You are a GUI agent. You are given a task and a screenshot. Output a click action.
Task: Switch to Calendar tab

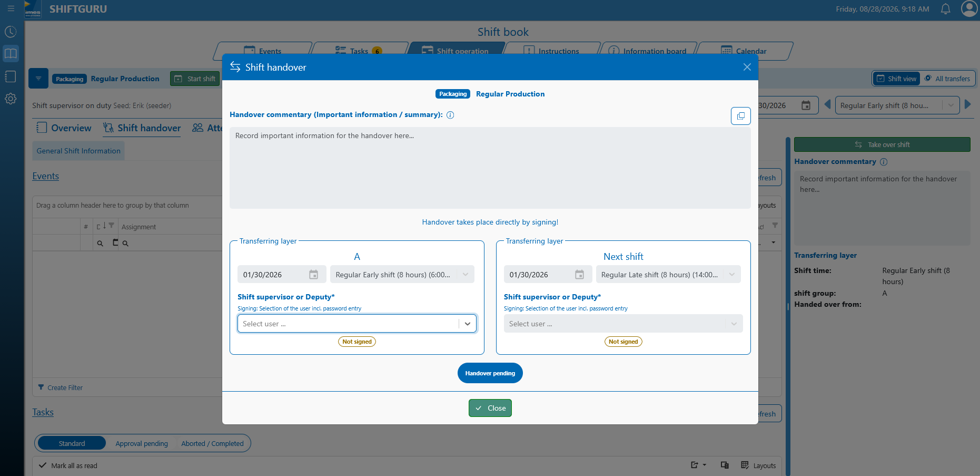tap(744, 51)
